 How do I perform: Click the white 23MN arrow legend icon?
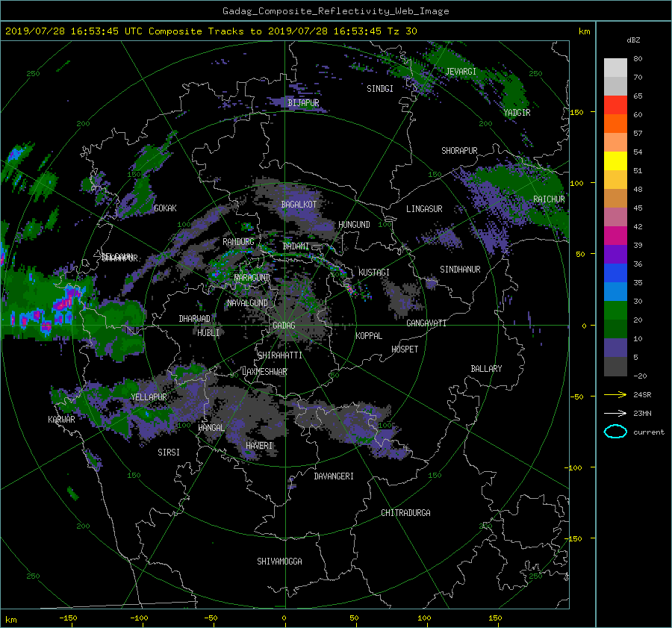tap(615, 413)
